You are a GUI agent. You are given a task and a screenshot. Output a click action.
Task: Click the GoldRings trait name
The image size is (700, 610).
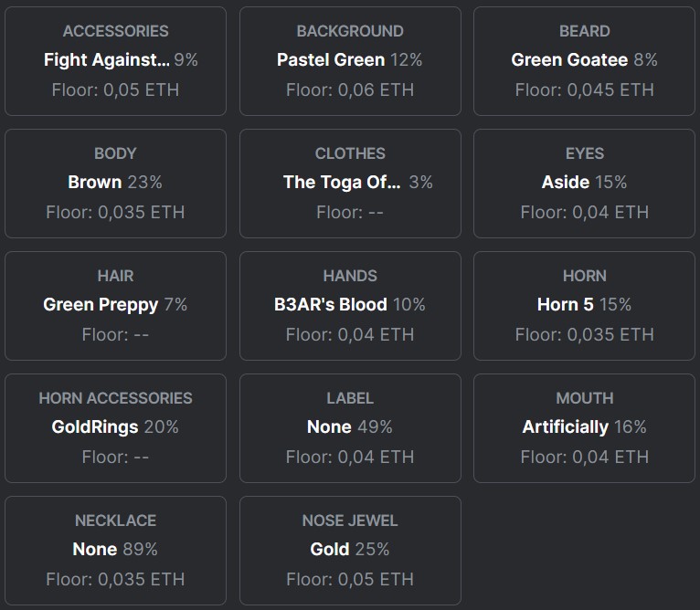(95, 427)
